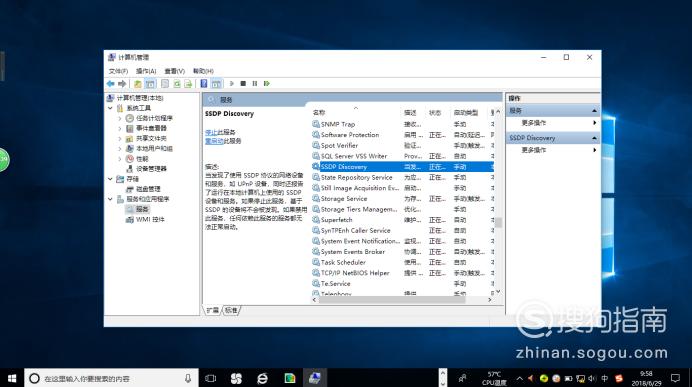Click the taskbar search input box
This screenshot has width=692, height=387.
pyautogui.click(x=111, y=378)
